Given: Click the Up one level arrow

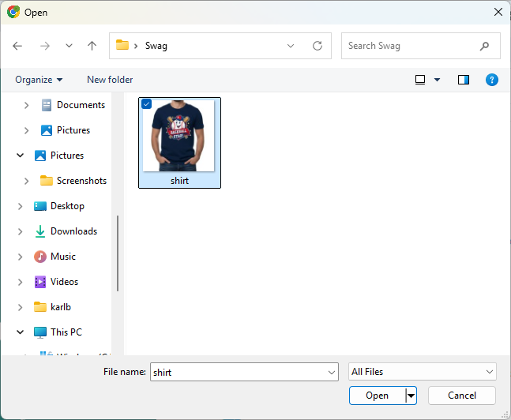Looking at the screenshot, I should 92,46.
